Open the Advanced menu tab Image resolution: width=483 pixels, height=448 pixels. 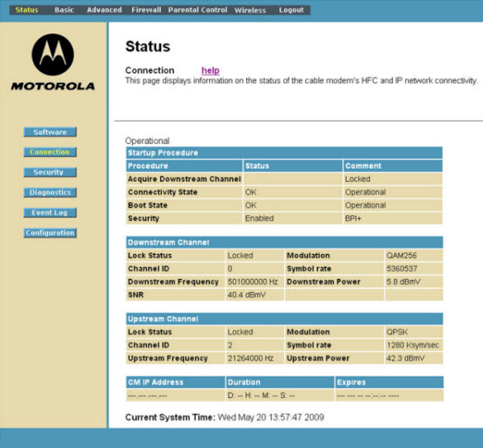(105, 10)
